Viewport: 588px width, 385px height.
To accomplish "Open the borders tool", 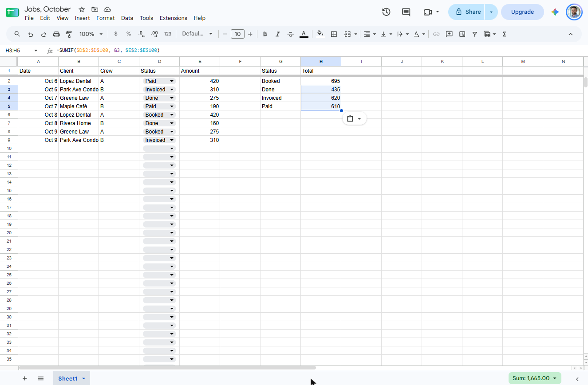I will tap(334, 34).
